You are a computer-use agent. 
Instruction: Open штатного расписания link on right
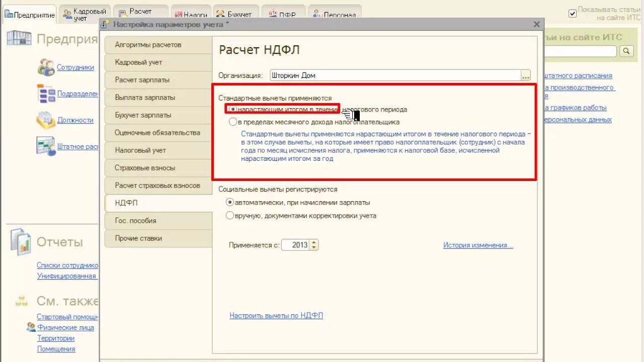pyautogui.click(x=578, y=76)
